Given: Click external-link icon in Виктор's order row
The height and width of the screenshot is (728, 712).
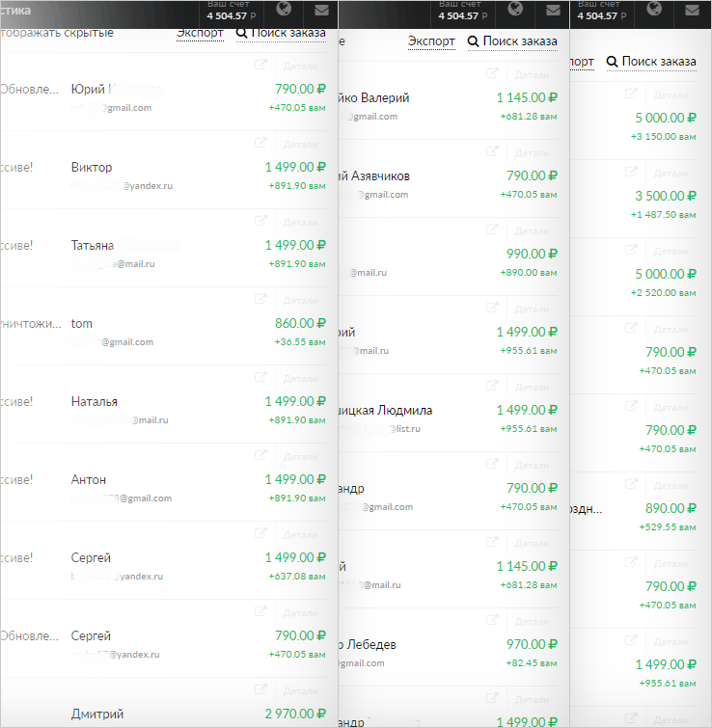Looking at the screenshot, I should 260,143.
